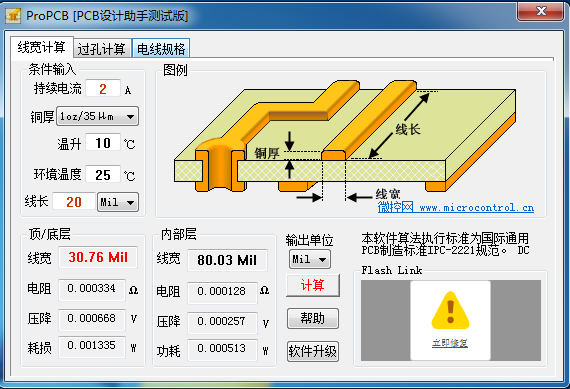Open the 微控网 www.microcontrol.cn link
Screen dimensions: 570x389
pos(455,207)
